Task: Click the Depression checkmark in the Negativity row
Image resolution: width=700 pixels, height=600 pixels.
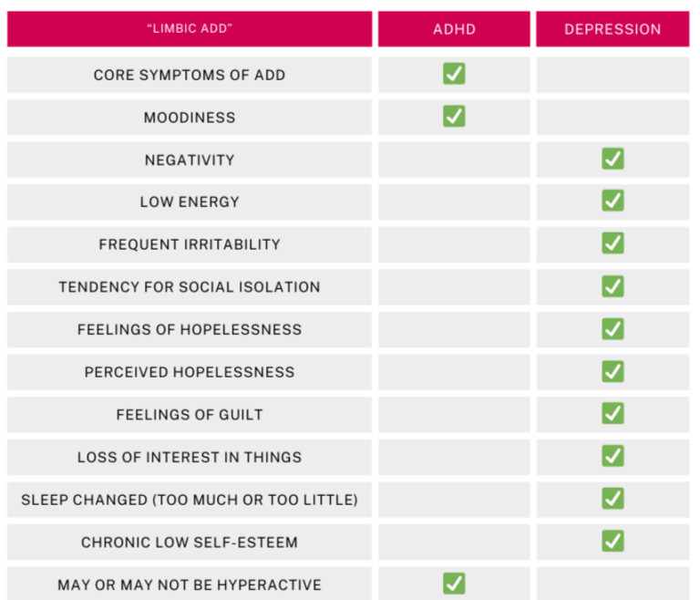Action: pos(612,160)
